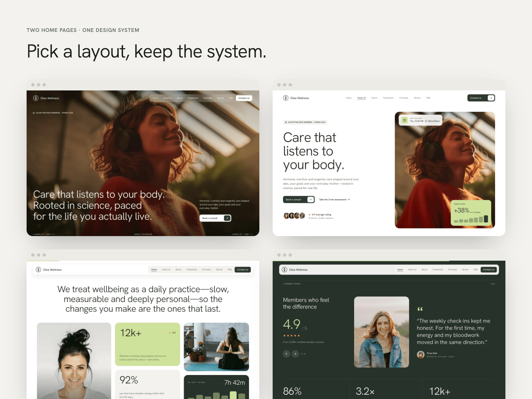
Task: Click the Olea Wellness logo in the dark testimonial mockup
Action: pyautogui.click(x=295, y=270)
